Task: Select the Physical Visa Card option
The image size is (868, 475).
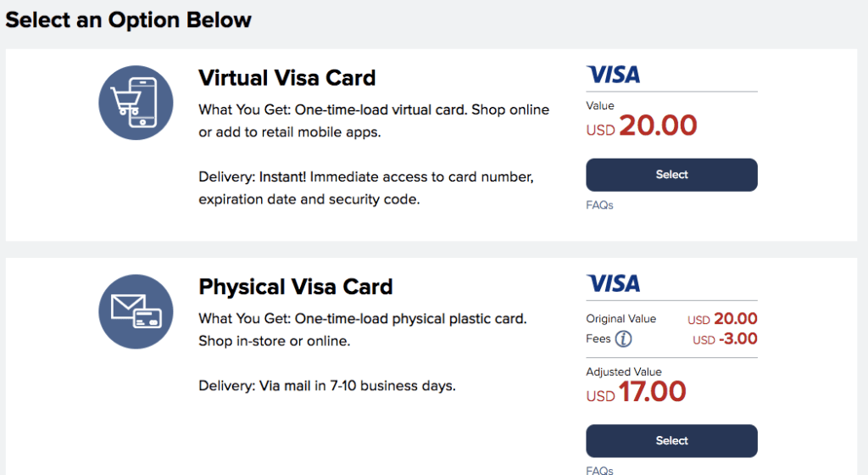Action: pyautogui.click(x=671, y=441)
